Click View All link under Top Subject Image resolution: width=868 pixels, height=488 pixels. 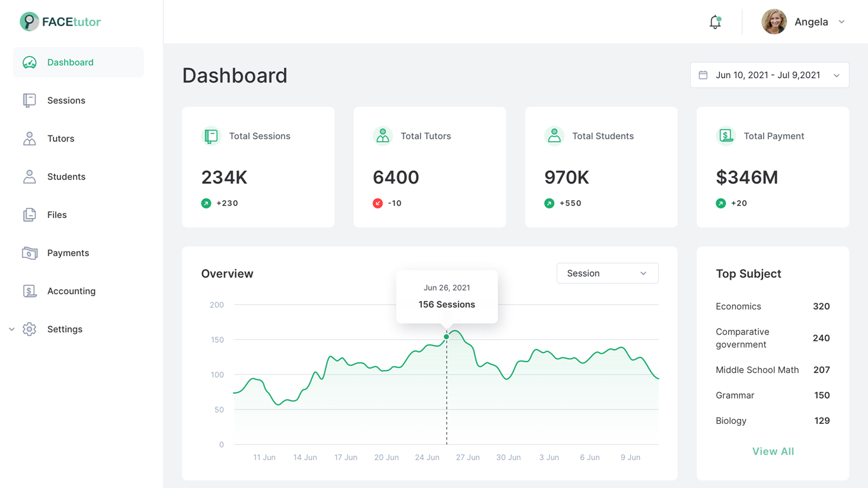point(773,451)
